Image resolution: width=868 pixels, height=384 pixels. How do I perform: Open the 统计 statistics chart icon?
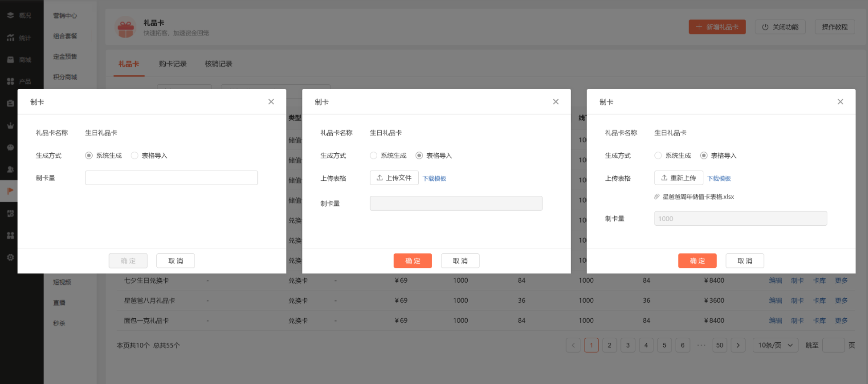[x=10, y=38]
